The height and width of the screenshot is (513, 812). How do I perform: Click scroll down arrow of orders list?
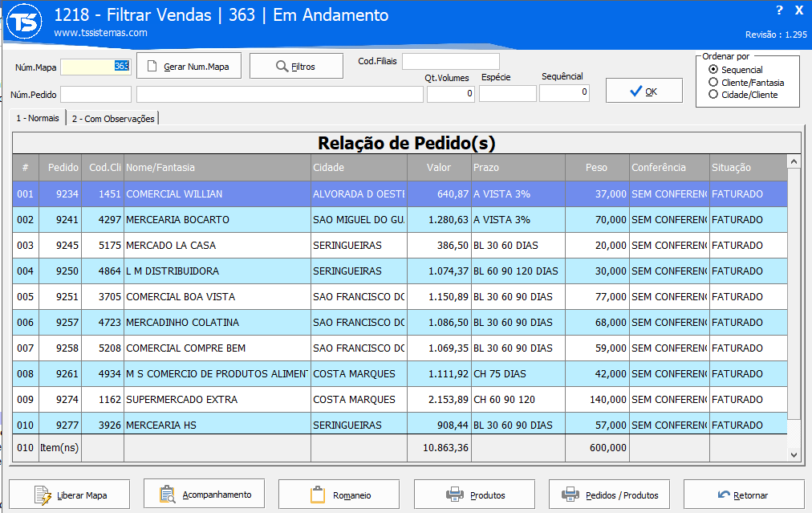coord(794,455)
